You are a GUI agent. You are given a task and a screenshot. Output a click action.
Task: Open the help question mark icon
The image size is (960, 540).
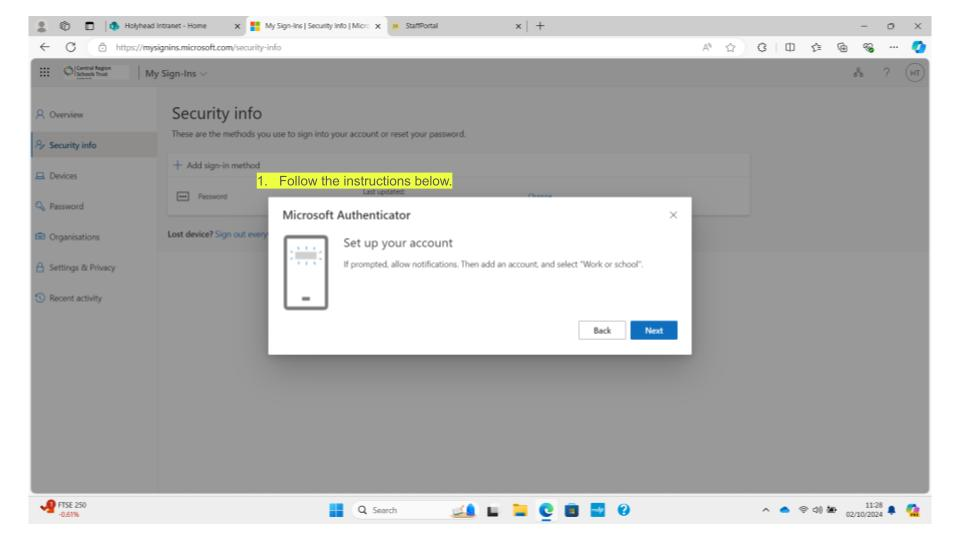click(x=886, y=72)
